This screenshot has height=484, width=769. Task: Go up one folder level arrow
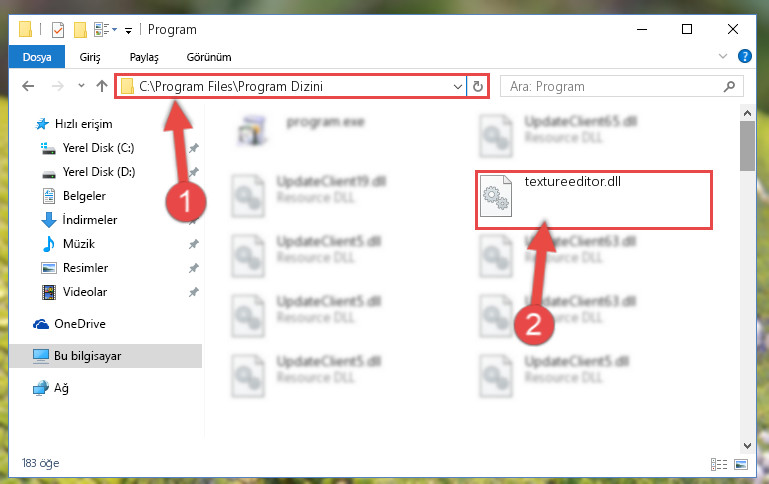102,86
